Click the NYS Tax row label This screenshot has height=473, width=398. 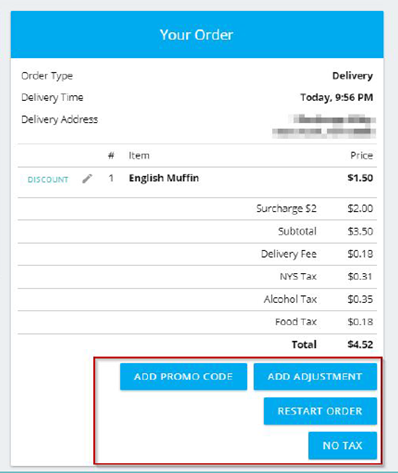tap(298, 276)
